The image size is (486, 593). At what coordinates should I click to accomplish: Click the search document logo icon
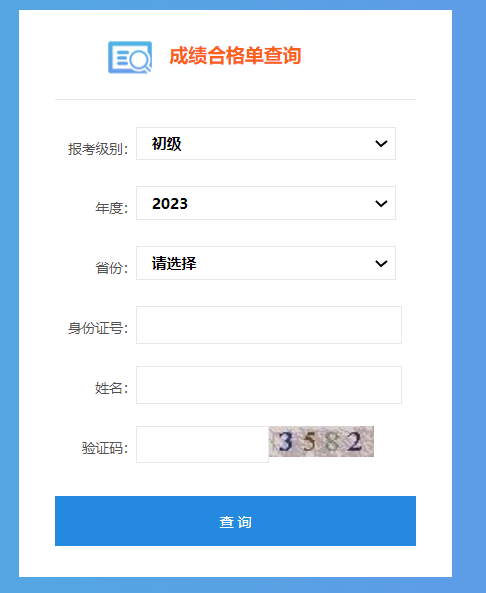(x=130, y=57)
